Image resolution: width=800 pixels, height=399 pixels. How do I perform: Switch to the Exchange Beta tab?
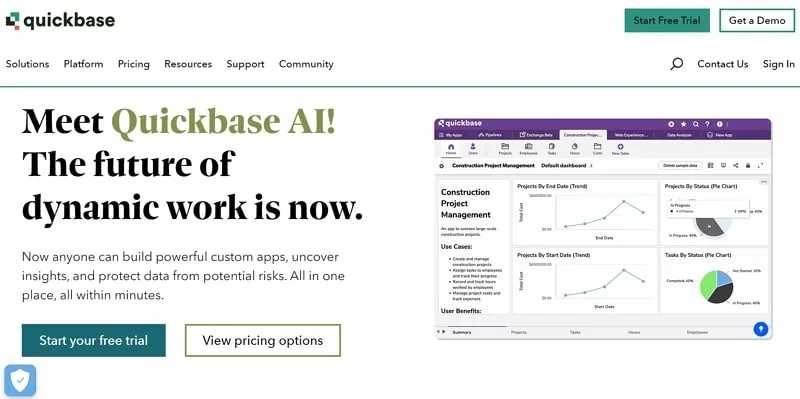pyautogui.click(x=536, y=135)
